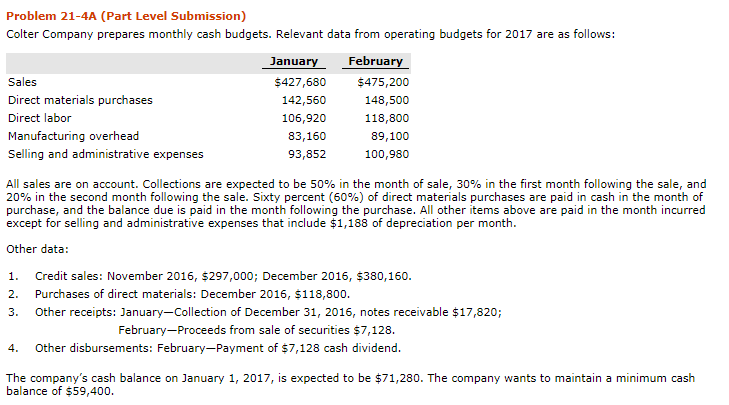This screenshot has width=729, height=405.
Task: Click the Colter Company intro sentence
Action: [311, 34]
